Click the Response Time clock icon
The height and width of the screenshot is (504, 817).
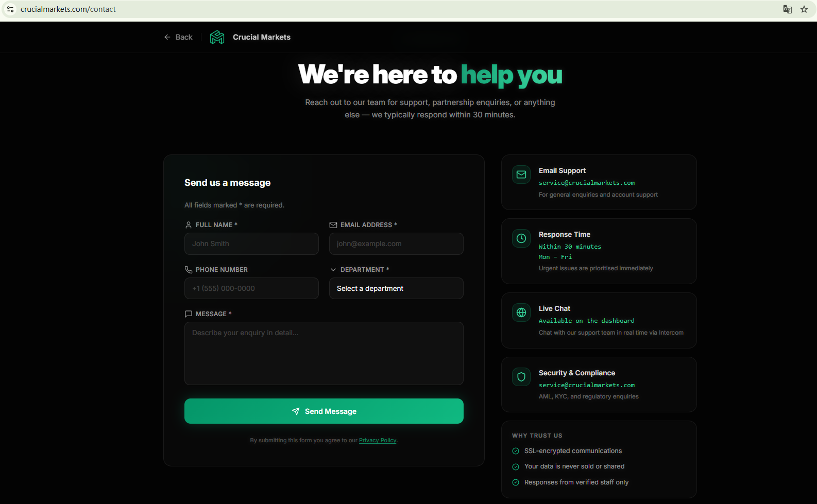click(x=521, y=238)
